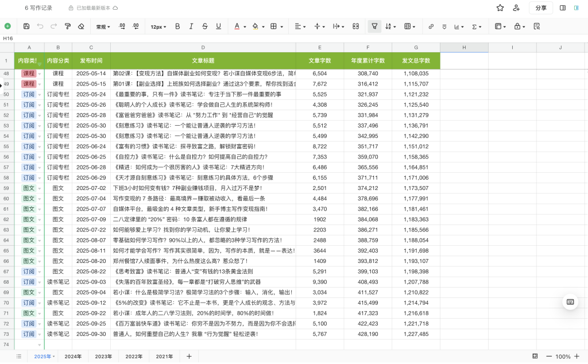Add a new sheet with the plus button

tap(189, 356)
